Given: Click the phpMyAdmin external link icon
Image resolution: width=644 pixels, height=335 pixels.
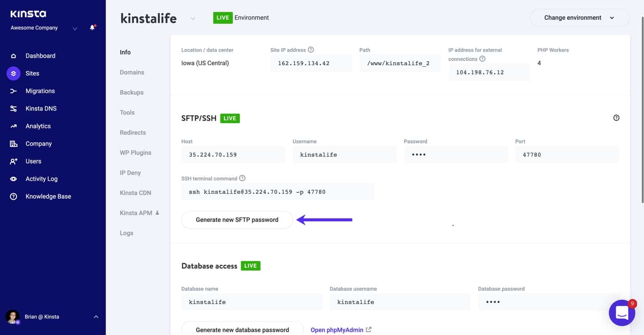Looking at the screenshot, I should point(368,330).
